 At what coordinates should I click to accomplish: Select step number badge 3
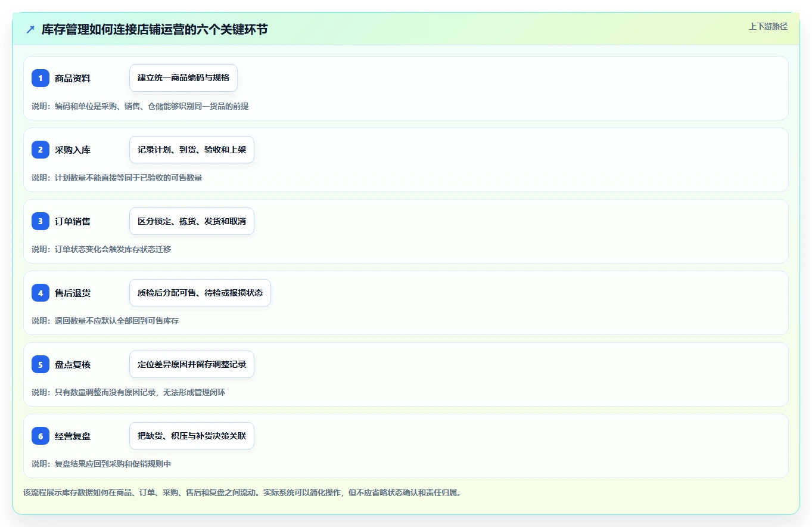coord(41,221)
